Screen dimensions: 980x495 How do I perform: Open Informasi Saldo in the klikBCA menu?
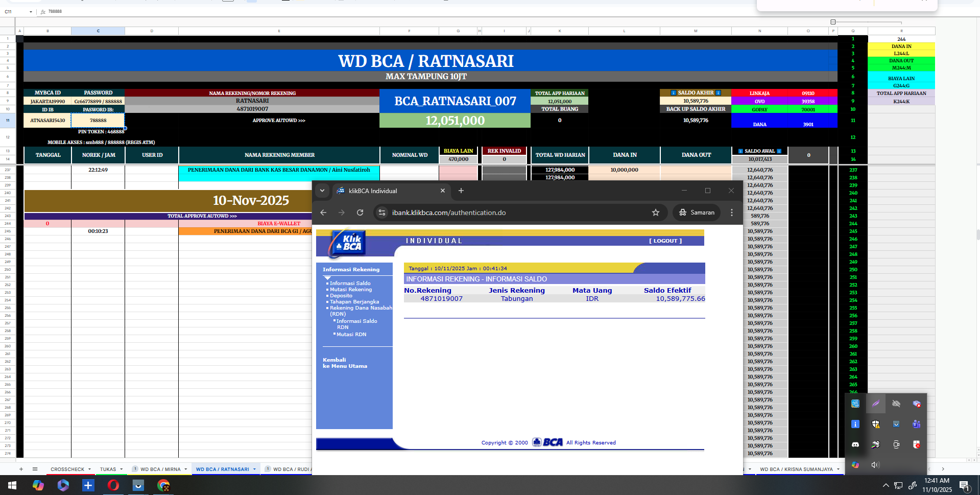point(350,283)
